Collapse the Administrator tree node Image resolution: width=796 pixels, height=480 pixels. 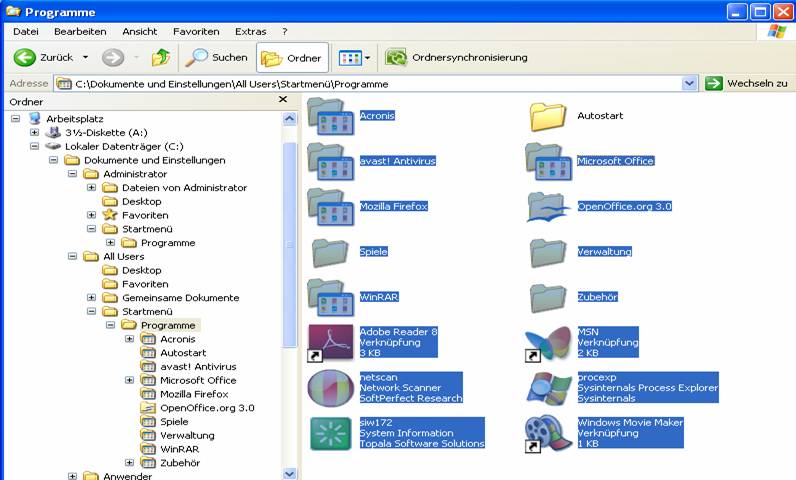point(73,174)
